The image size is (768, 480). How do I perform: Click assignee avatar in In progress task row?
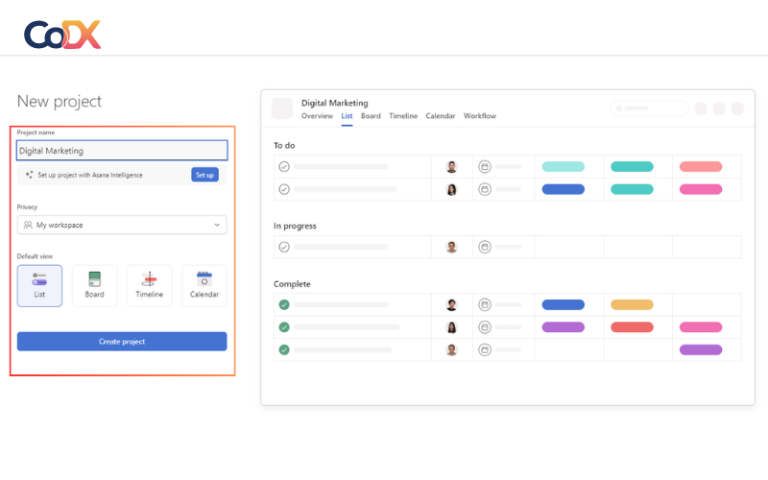coord(451,247)
